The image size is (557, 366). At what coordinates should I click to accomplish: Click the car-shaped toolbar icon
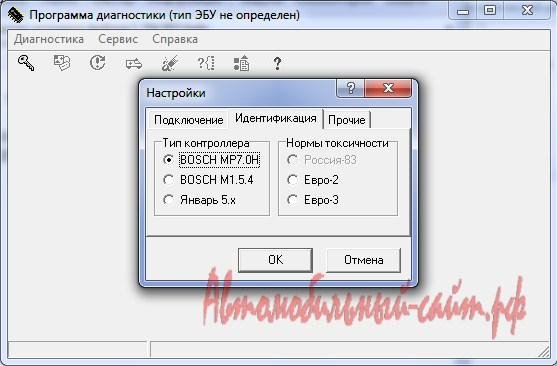pyautogui.click(x=134, y=64)
